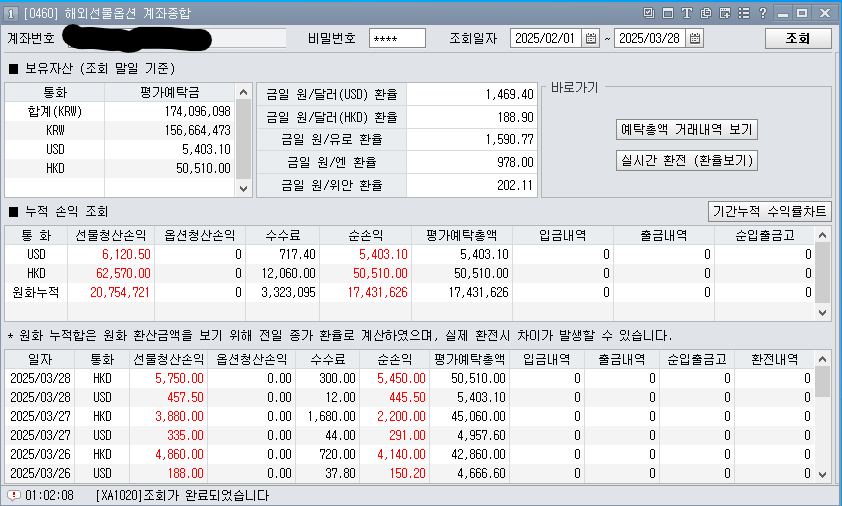Select won/euro rate value 1,590.77

tap(509, 140)
